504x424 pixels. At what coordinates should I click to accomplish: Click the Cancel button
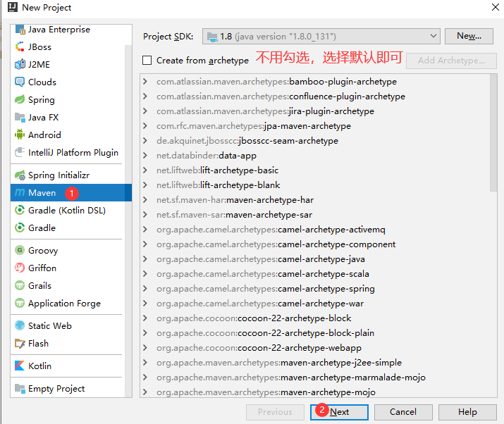pyautogui.click(x=403, y=412)
